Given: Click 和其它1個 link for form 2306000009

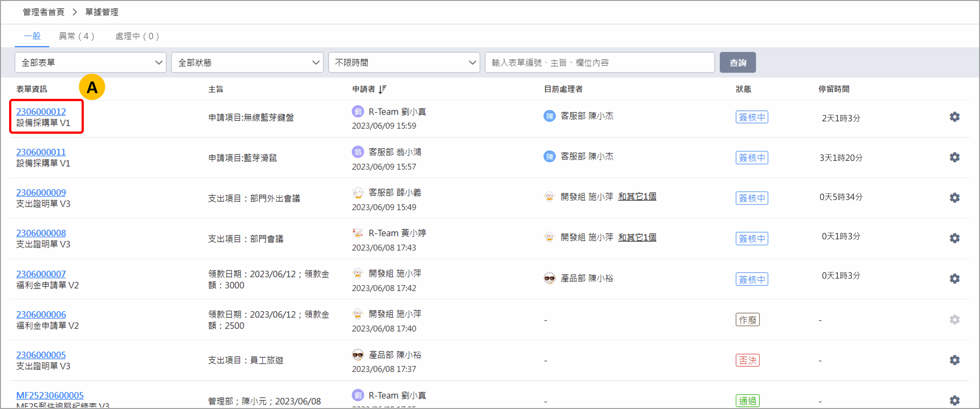Looking at the screenshot, I should pos(637,197).
